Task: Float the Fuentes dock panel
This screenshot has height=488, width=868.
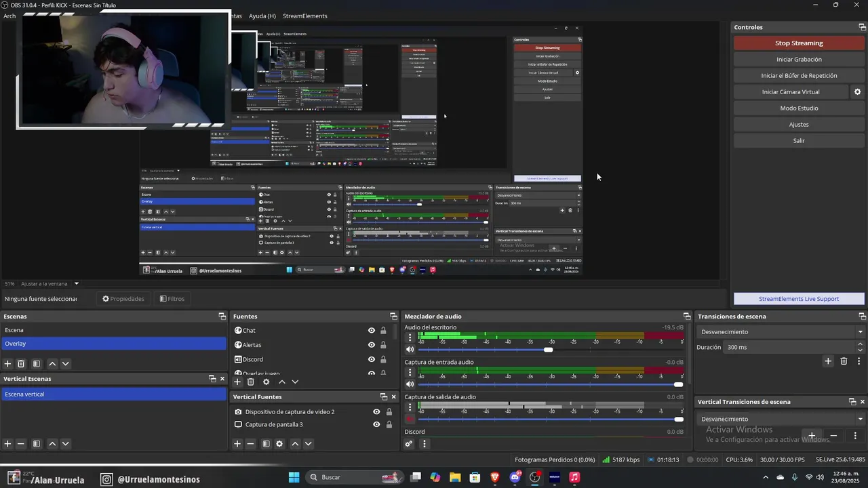Action: (393, 317)
